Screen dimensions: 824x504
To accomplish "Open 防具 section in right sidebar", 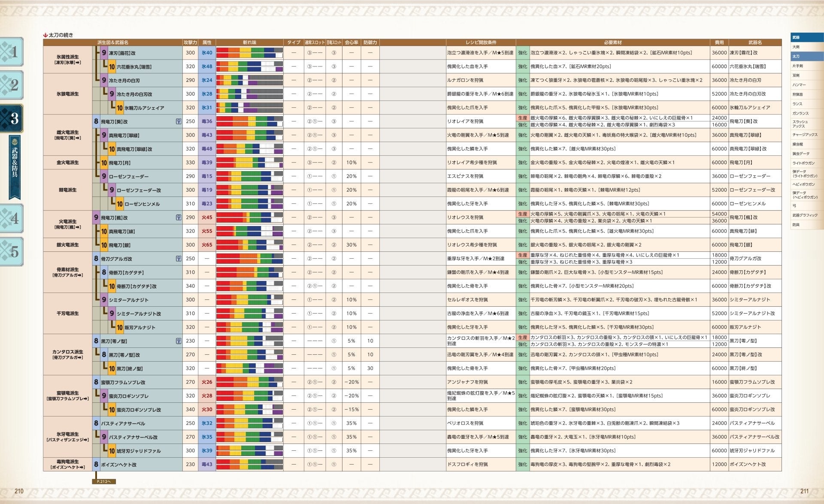I will (x=796, y=225).
